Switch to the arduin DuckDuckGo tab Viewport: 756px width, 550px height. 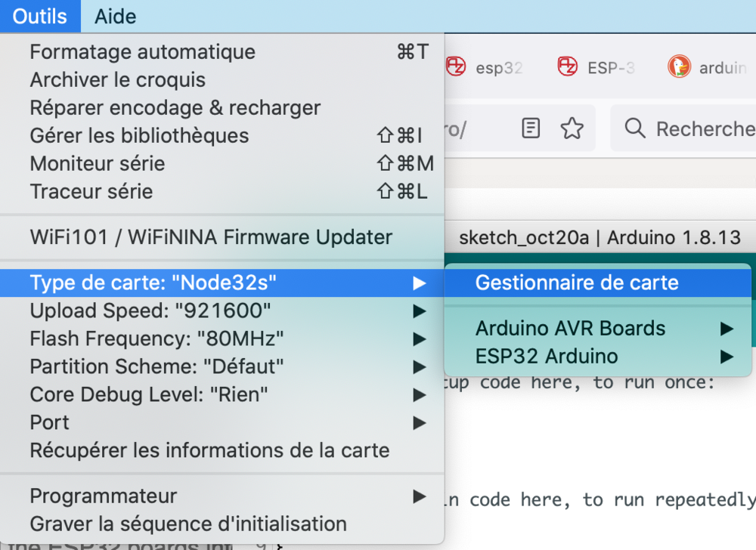[708, 67]
